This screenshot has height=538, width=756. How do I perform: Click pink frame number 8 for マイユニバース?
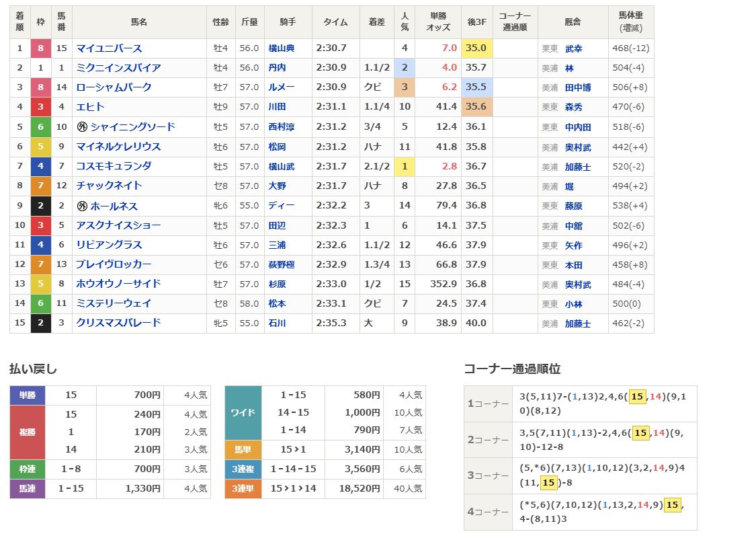[40, 48]
